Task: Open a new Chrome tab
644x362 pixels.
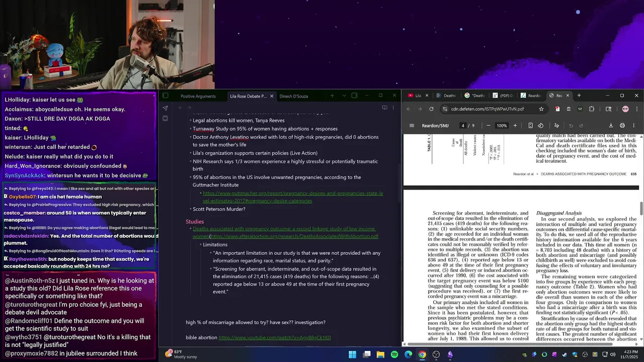Action: (x=579, y=96)
